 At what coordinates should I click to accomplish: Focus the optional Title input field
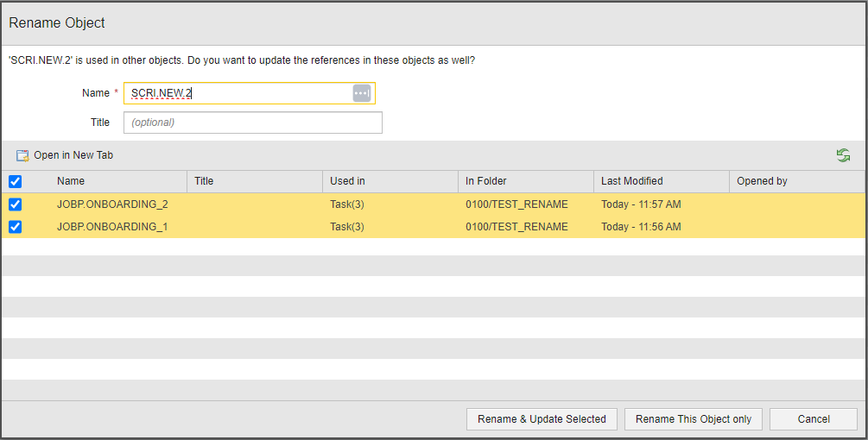tap(252, 123)
